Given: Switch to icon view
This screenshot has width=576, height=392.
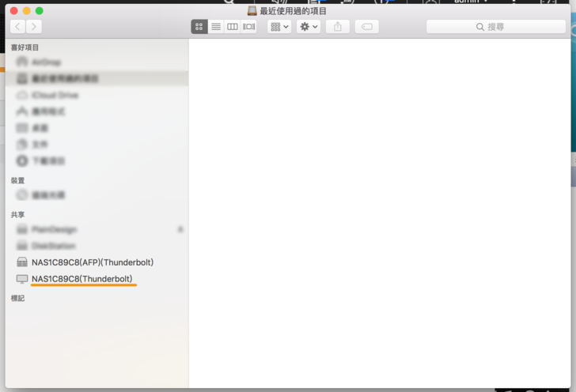Looking at the screenshot, I should (199, 26).
